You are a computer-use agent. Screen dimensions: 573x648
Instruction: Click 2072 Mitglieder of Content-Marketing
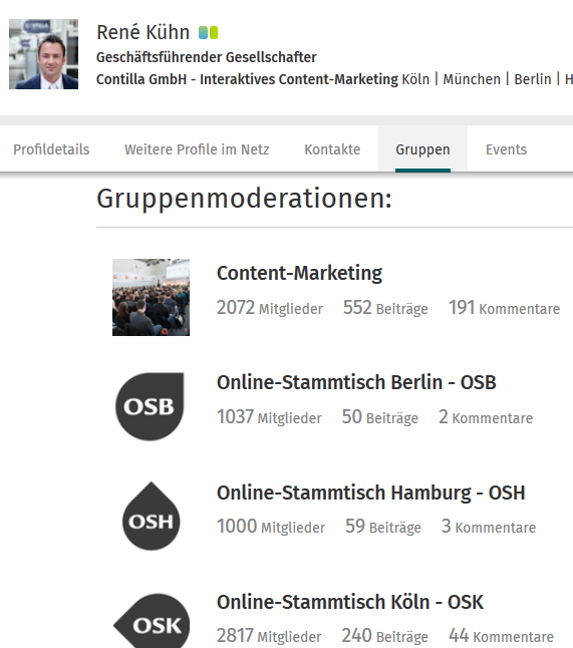click(270, 308)
